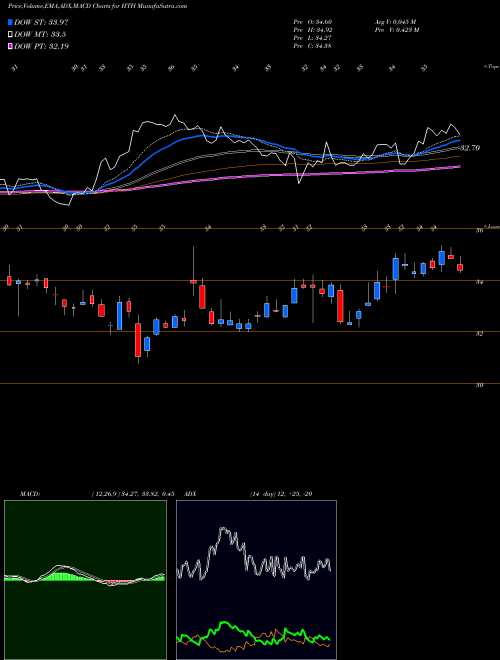Click the magenta DOW PT legend swatch
500x660 pixels.
10,46
